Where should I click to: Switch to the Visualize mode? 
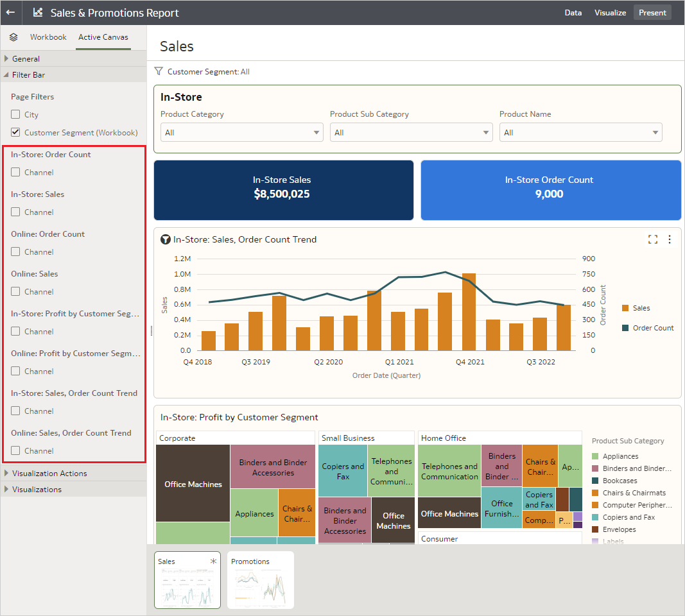[x=610, y=12]
